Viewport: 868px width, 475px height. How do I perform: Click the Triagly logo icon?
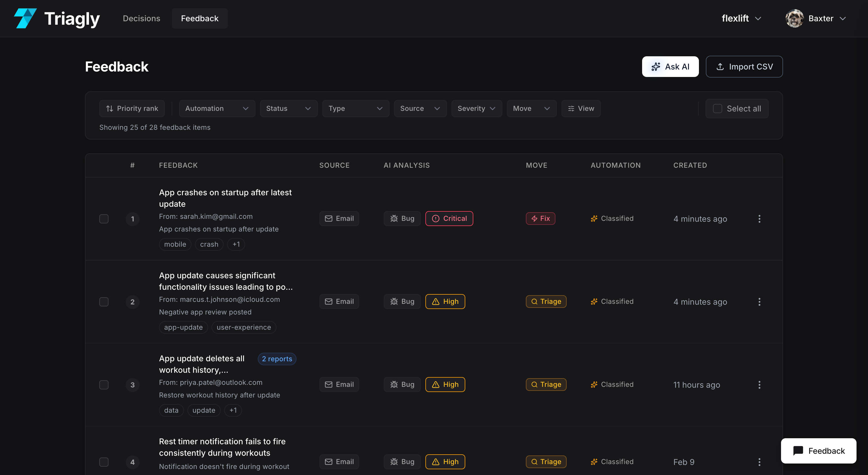[x=25, y=19]
